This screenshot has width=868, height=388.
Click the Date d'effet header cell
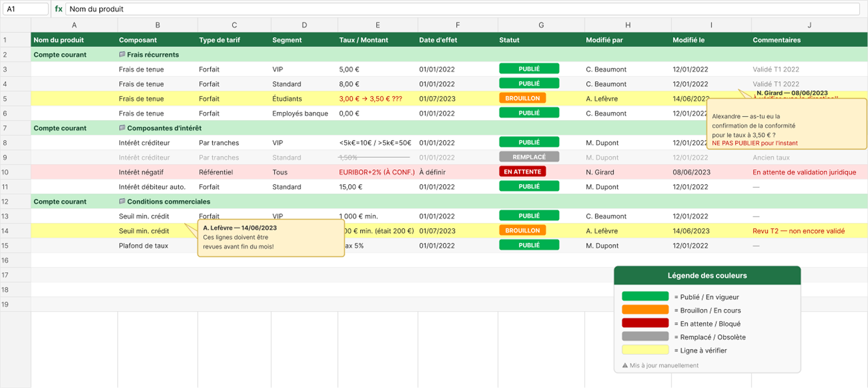458,40
